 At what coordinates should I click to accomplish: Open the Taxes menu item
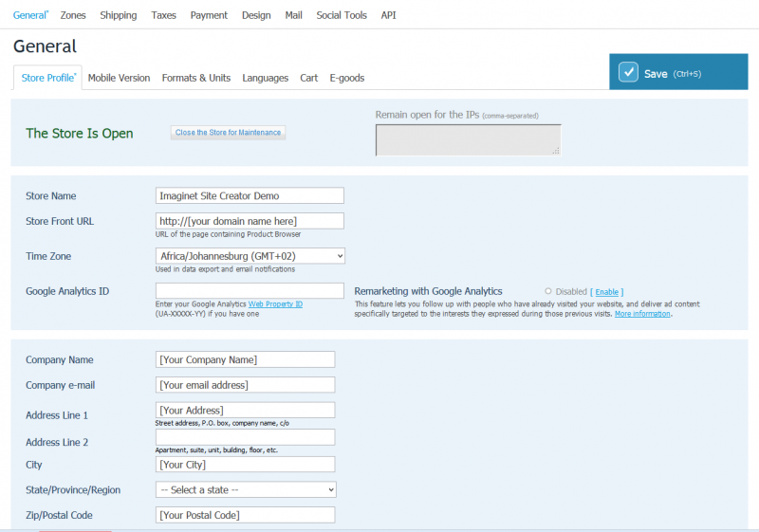tap(163, 15)
